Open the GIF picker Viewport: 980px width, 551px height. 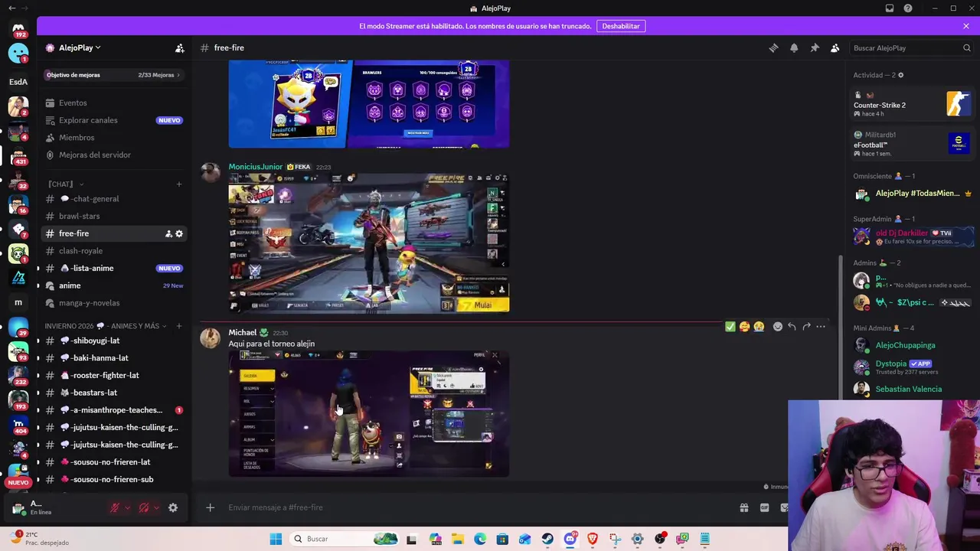coord(764,507)
